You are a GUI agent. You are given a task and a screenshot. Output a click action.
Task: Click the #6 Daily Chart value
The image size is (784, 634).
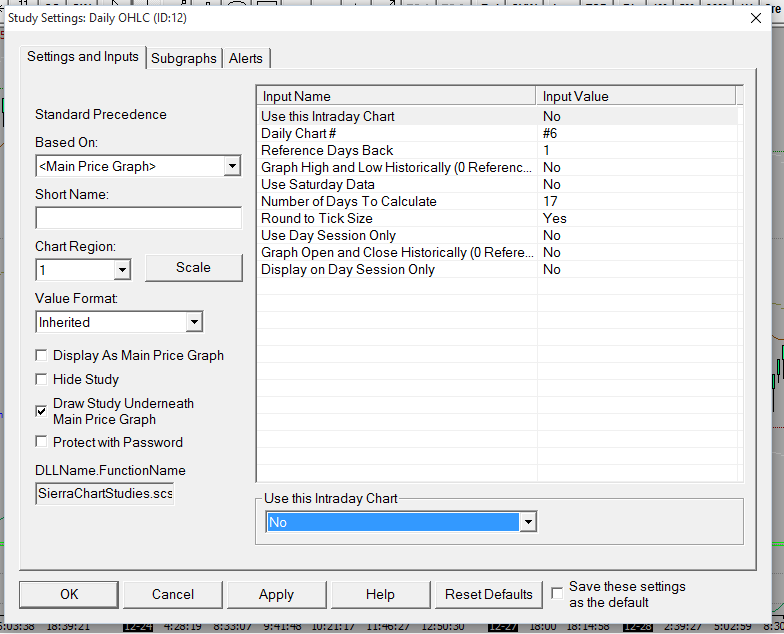point(550,134)
